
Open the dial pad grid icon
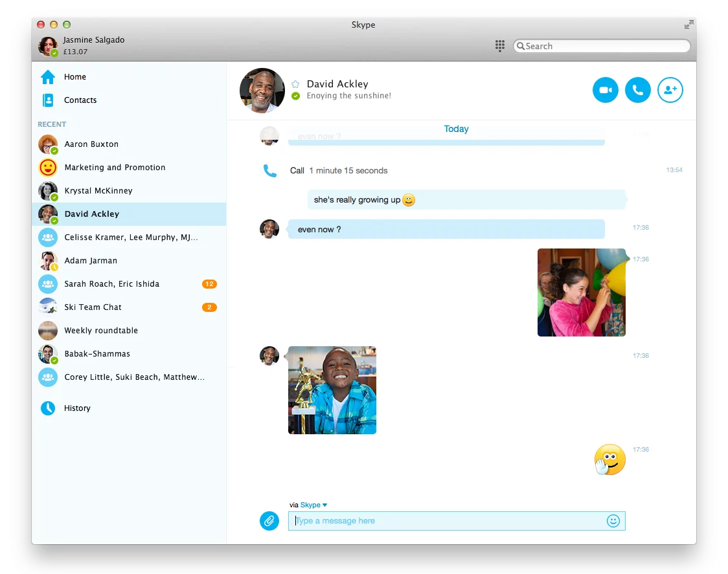coord(499,46)
